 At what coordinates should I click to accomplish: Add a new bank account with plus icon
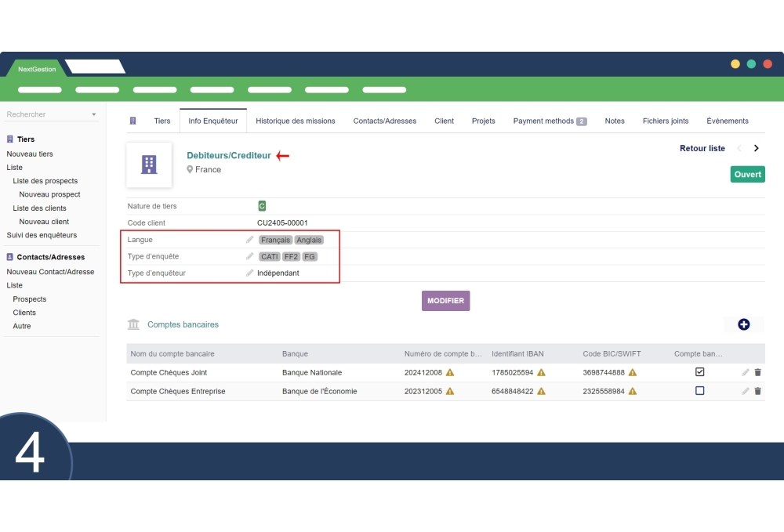coord(743,324)
